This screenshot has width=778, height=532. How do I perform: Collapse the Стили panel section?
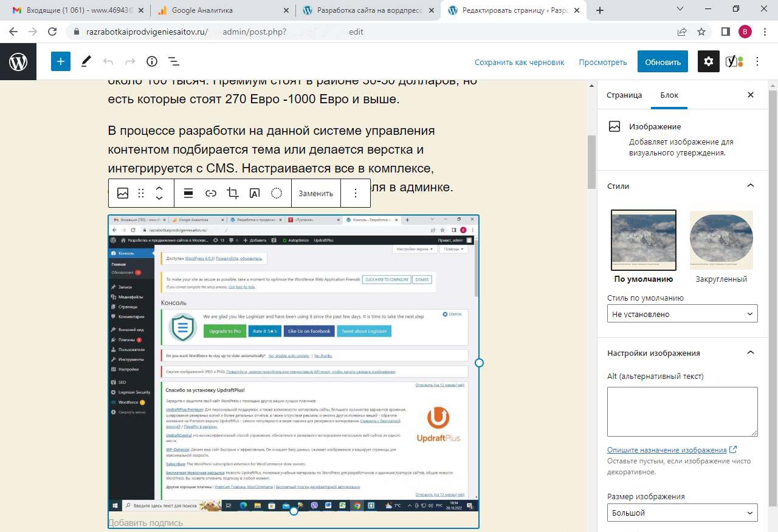[750, 186]
